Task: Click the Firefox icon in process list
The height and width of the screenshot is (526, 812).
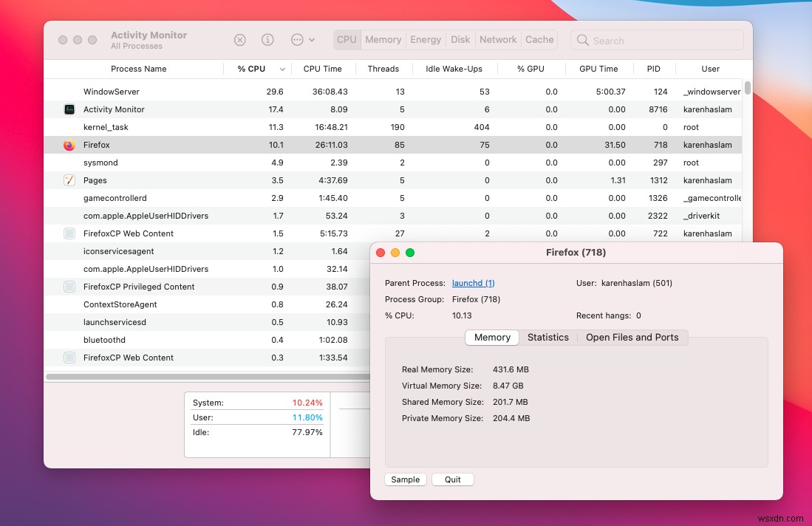Action: coord(69,146)
